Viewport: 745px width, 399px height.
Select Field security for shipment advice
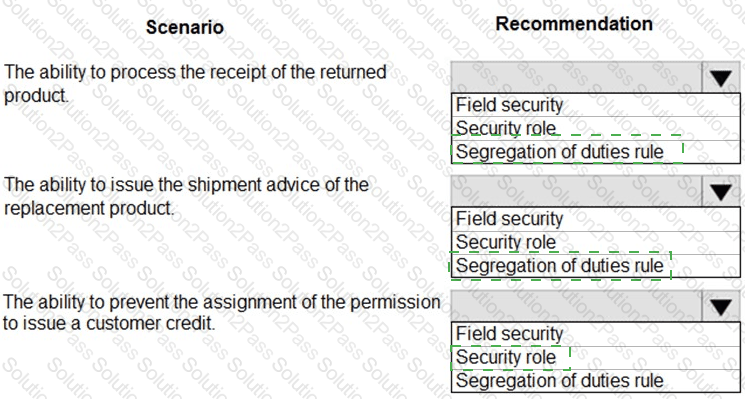tap(595, 219)
